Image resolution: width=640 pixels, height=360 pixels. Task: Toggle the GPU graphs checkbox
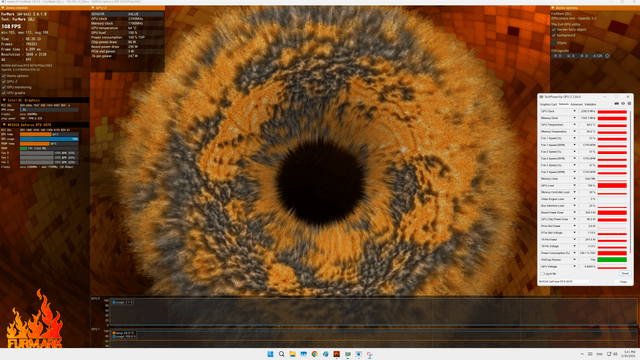pos(4,93)
